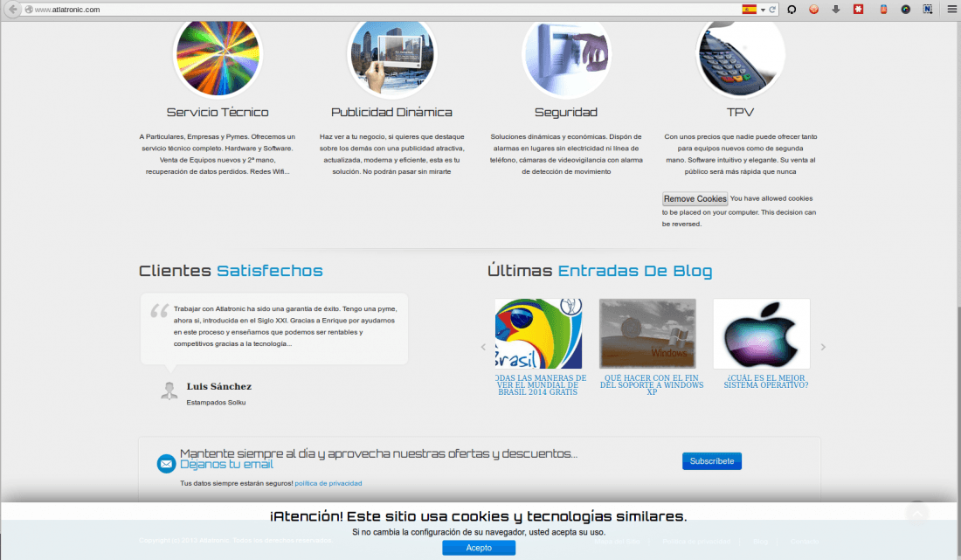Screen dimensions: 961x560
Task: Click the Subscríbete button
Action: pos(711,461)
